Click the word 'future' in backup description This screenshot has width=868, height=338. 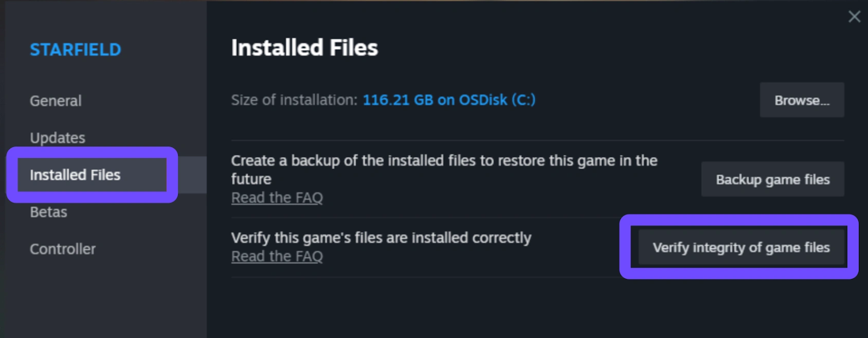pos(251,179)
